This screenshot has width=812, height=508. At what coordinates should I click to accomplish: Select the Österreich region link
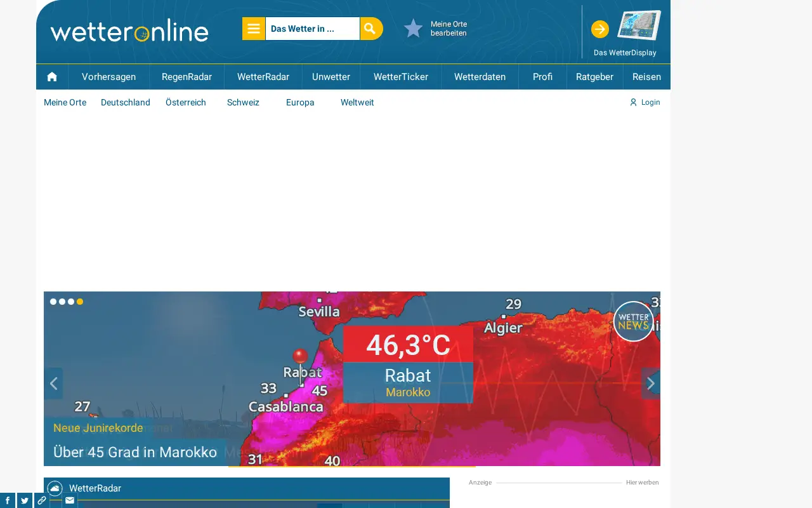click(x=186, y=102)
